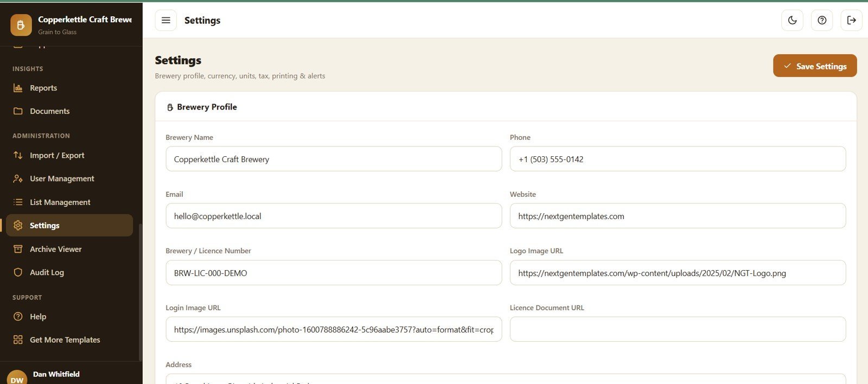Click the Settings title in top bar
Screen dimensions: 868x384
[202, 20]
